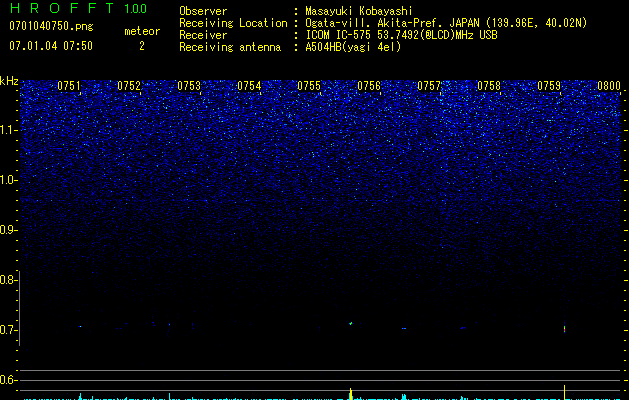Click the 0.7 kHz axis label

coord(8,330)
